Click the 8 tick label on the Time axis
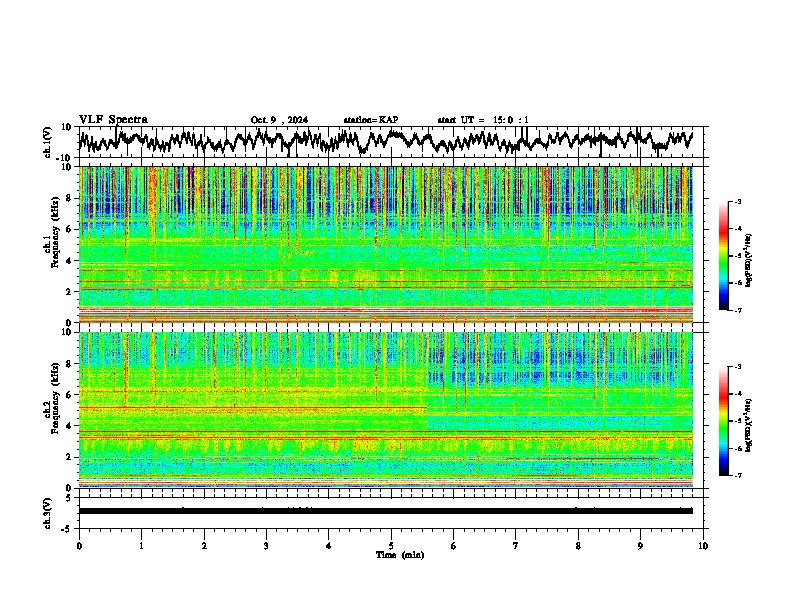The height and width of the screenshot is (612, 792). pos(578,546)
